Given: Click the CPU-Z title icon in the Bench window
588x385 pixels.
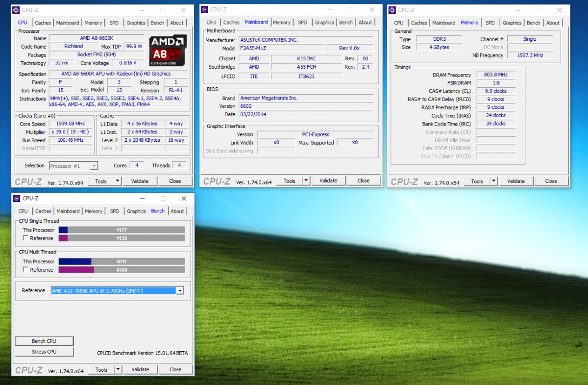Looking at the screenshot, I should [16, 199].
